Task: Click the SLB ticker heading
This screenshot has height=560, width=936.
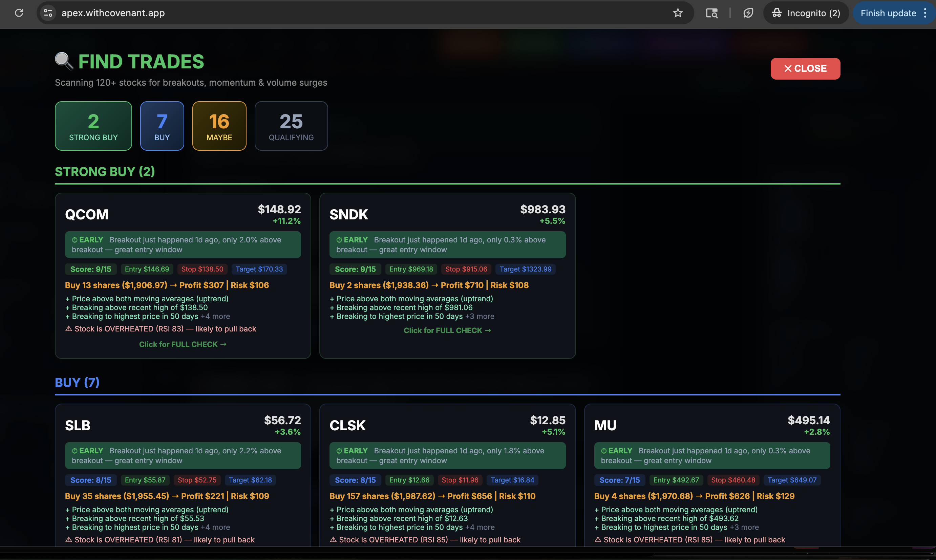Action: [77, 425]
